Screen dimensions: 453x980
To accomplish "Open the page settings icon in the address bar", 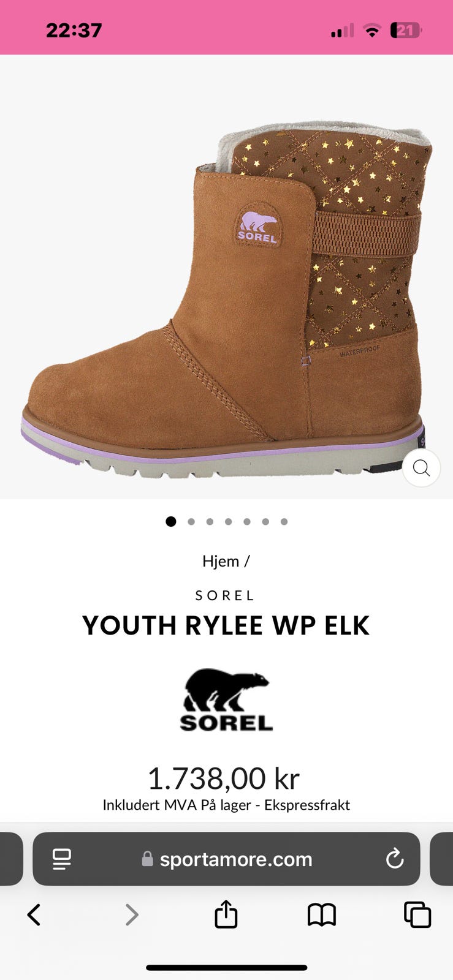I will [61, 859].
